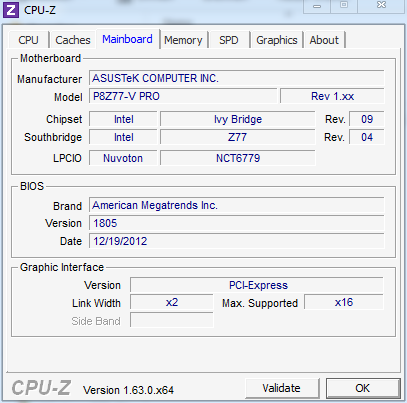Click the model field P8Z77-V PRO

pyautogui.click(x=183, y=96)
